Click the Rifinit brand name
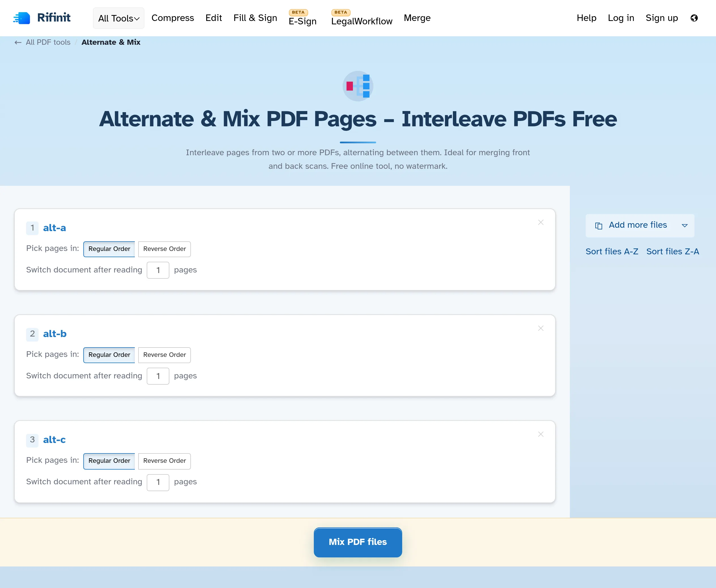The width and height of the screenshot is (716, 588). coord(54,18)
